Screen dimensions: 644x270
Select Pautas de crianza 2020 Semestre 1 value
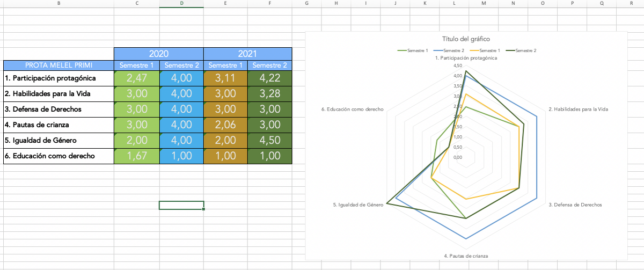[137, 125]
